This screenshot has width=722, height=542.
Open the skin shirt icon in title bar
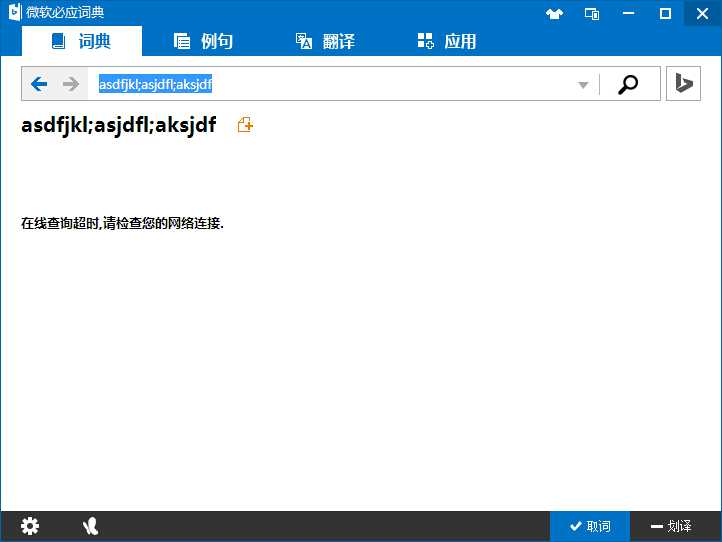[554, 14]
